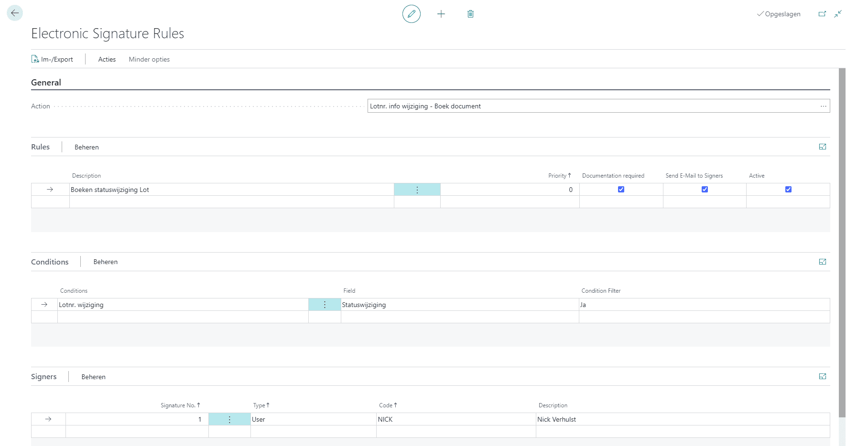The height and width of the screenshot is (446, 868).
Task: Open the Acties menu
Action: (107, 59)
